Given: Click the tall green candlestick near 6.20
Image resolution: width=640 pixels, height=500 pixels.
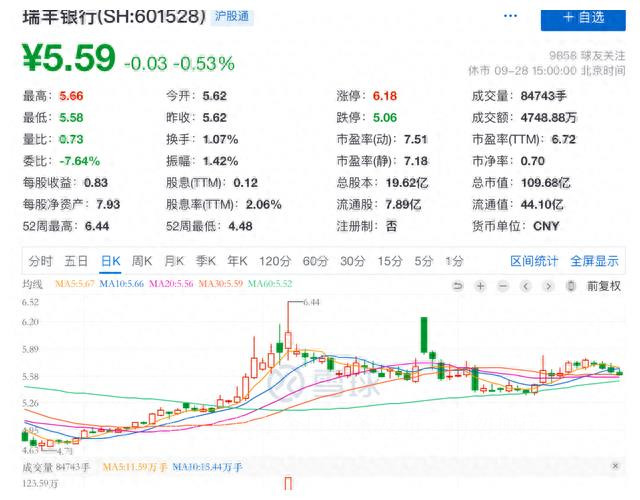Looking at the screenshot, I should (424, 335).
